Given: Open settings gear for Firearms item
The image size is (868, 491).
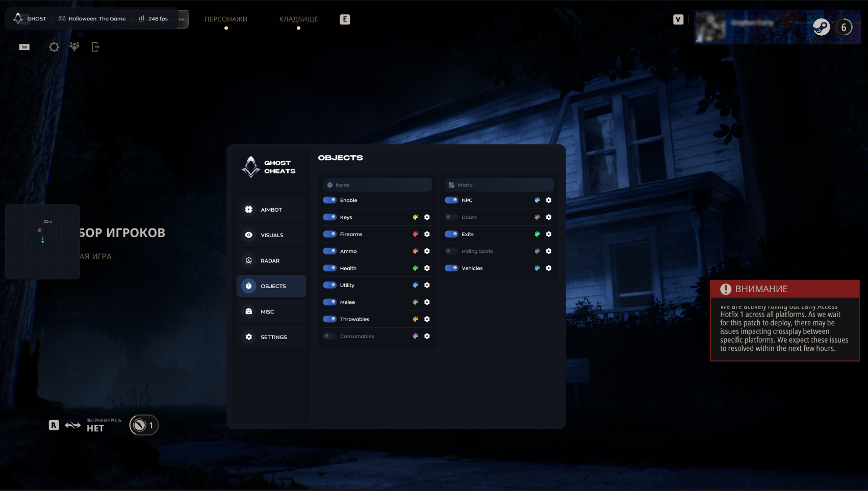Looking at the screenshot, I should 427,235.
